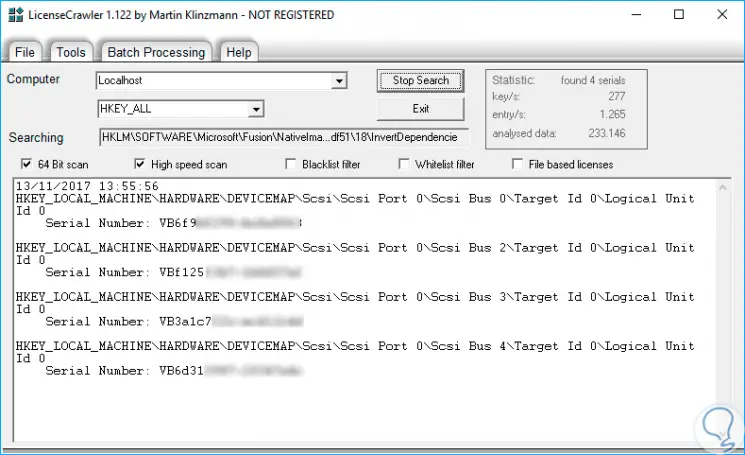The width and height of the screenshot is (745, 455).
Task: Open the Tools tab
Action: click(71, 52)
